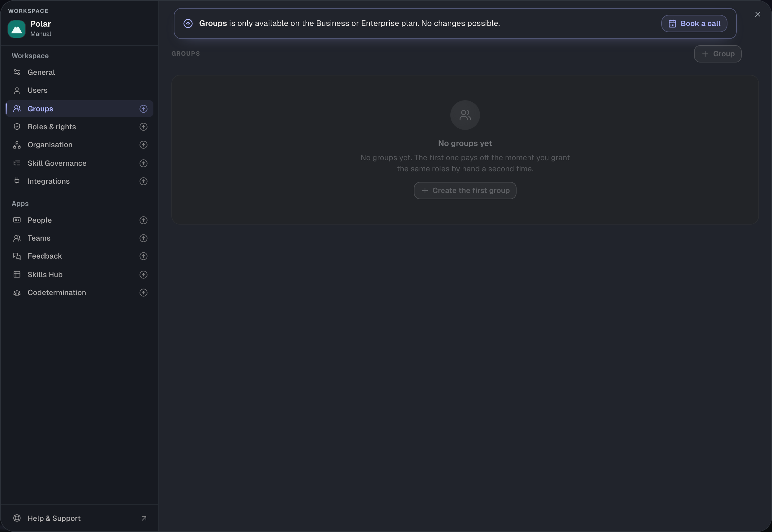Viewport: 772px width, 532px height.
Task: Click the Skills Hub table icon
Action: 17,274
